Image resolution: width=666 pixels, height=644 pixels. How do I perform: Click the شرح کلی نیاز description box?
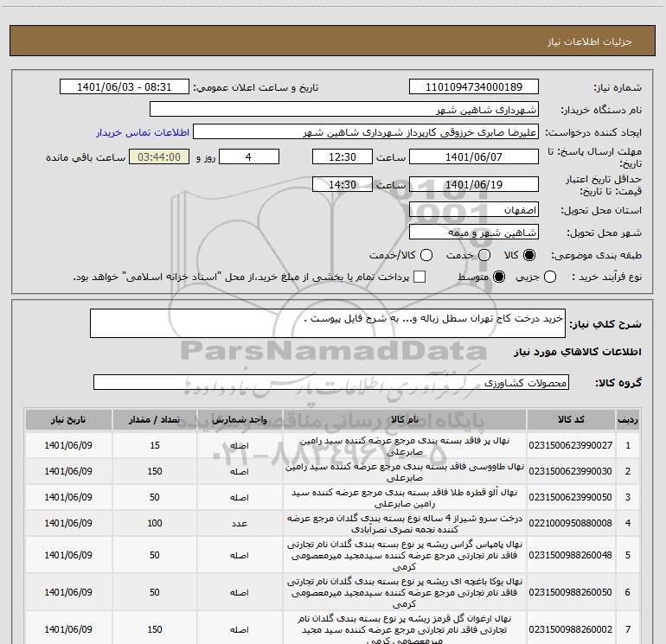point(328,323)
